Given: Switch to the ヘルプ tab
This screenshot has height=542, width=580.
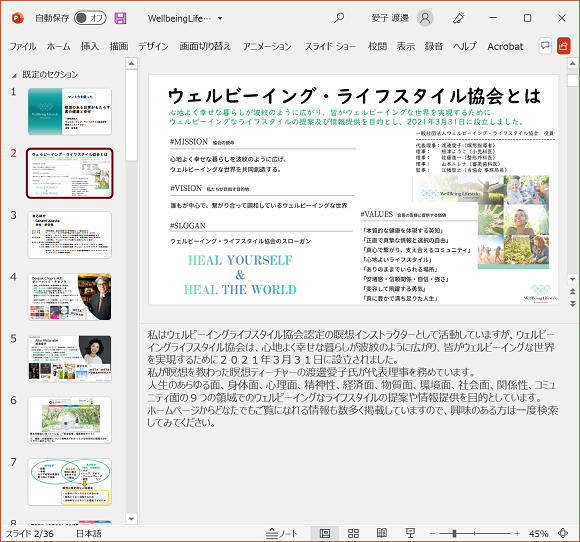Looking at the screenshot, I should click(465, 46).
